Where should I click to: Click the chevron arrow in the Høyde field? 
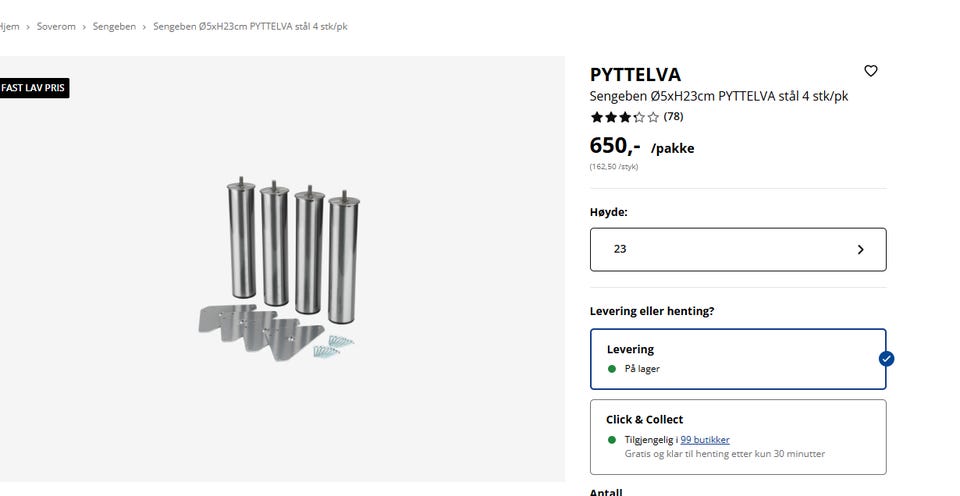(x=861, y=250)
